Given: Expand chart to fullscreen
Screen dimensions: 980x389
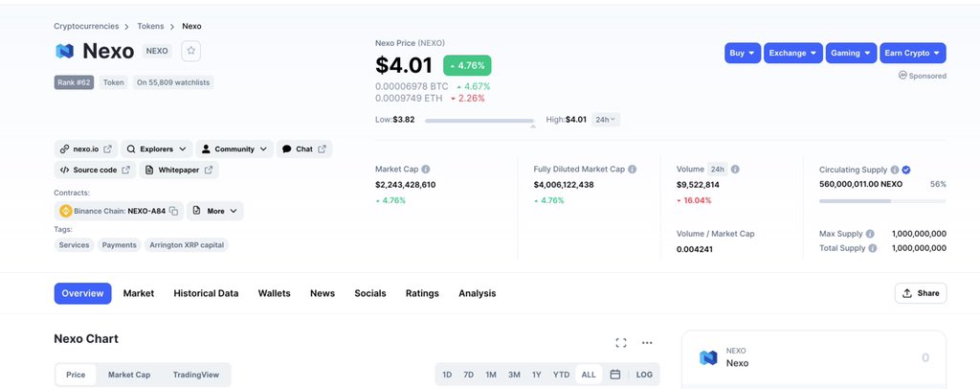Looking at the screenshot, I should [x=620, y=343].
